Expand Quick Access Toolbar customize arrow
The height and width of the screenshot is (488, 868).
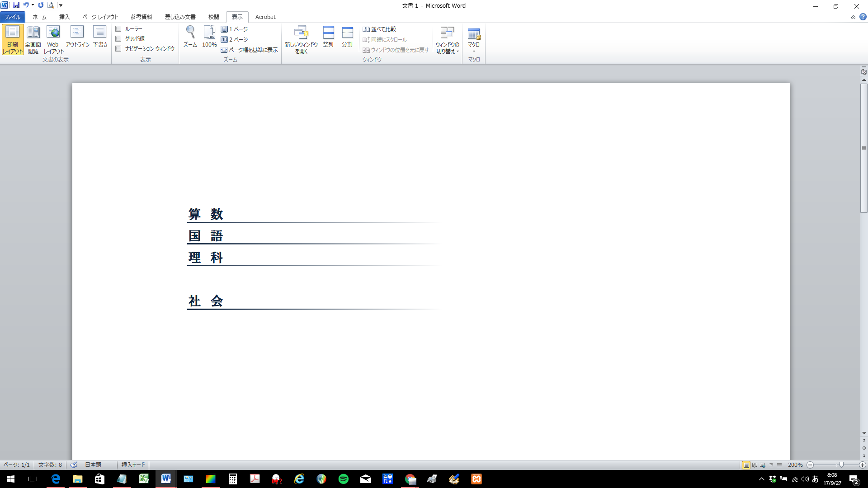(61, 5)
